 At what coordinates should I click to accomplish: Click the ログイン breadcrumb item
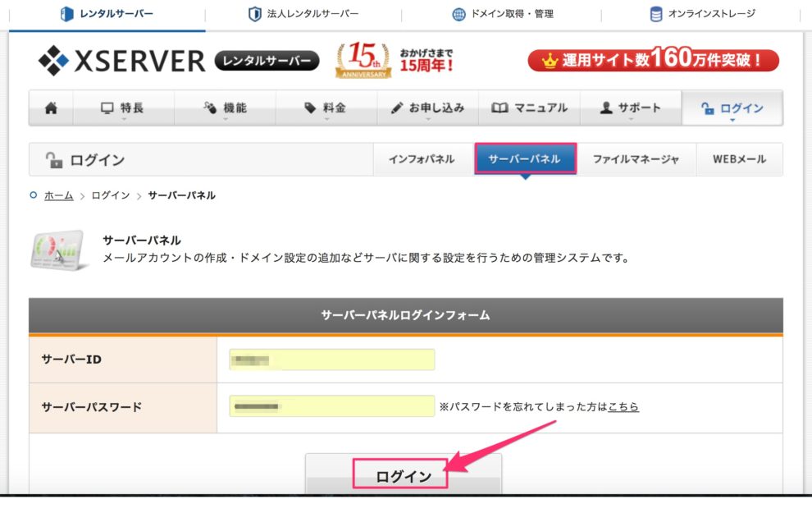pos(110,195)
